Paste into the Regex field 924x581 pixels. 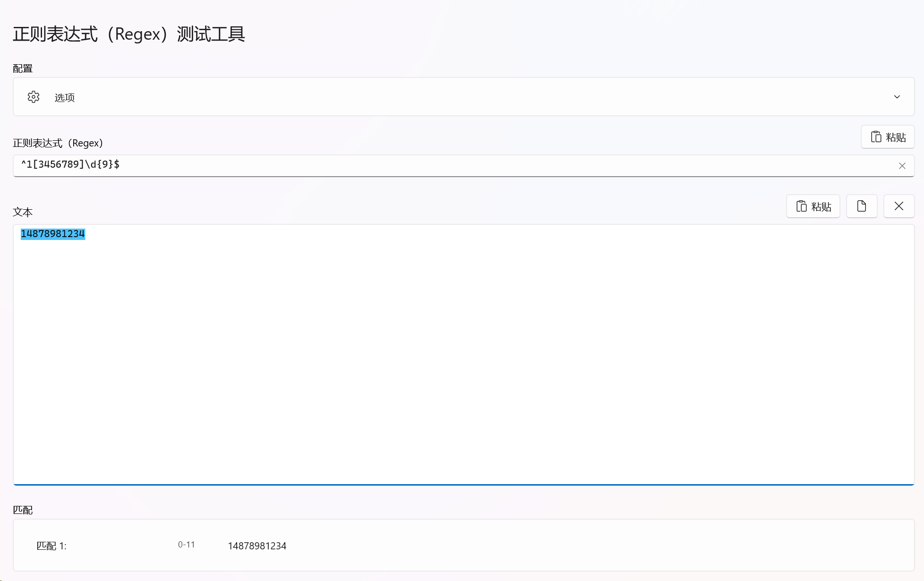[888, 137]
